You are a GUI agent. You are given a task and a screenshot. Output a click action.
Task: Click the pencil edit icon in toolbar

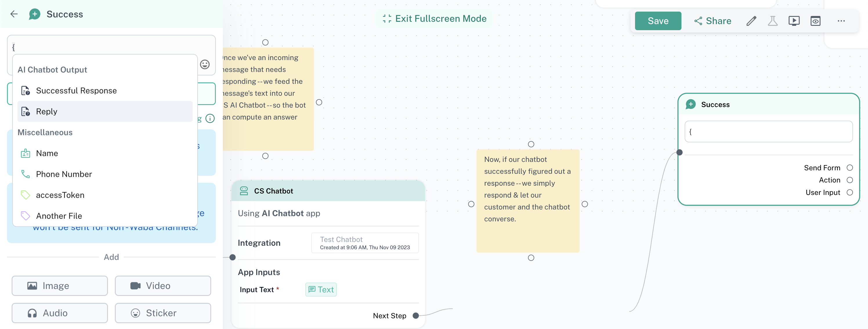click(x=751, y=21)
